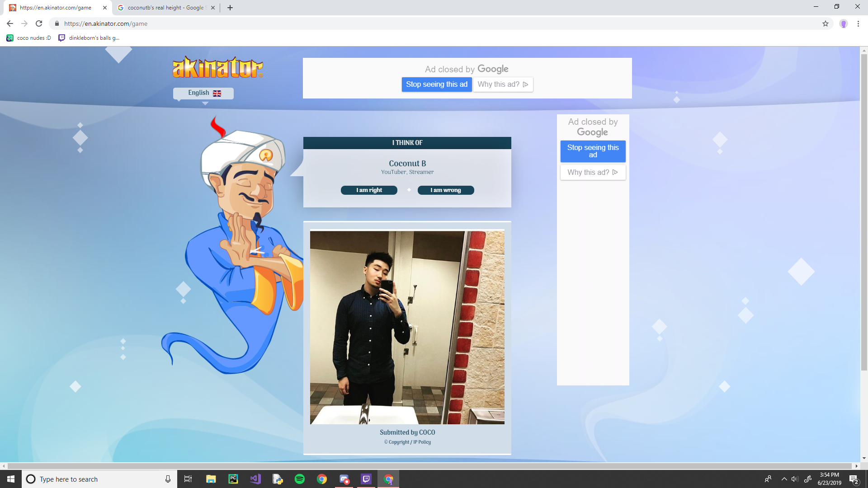The width and height of the screenshot is (868, 488).
Task: Open PyCharm from the taskbar
Action: [x=233, y=479]
